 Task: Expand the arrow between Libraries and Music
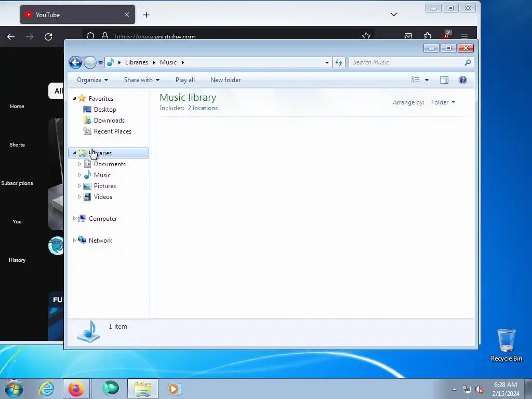pyautogui.click(x=154, y=62)
